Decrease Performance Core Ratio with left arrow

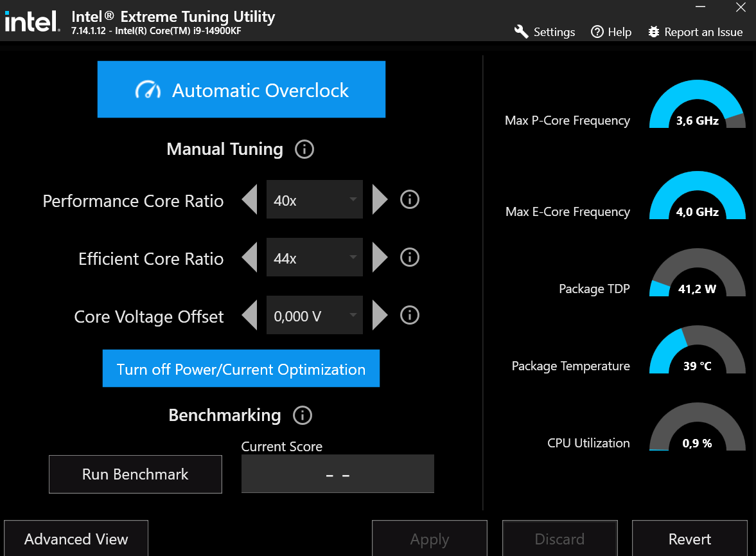pyautogui.click(x=249, y=199)
